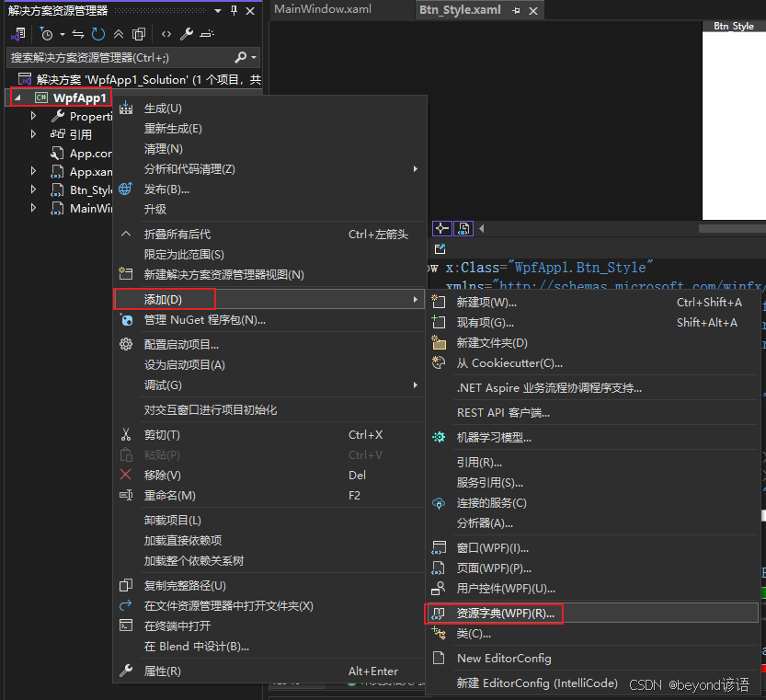Click the scissors icon for 剪切(T)

tap(126, 434)
